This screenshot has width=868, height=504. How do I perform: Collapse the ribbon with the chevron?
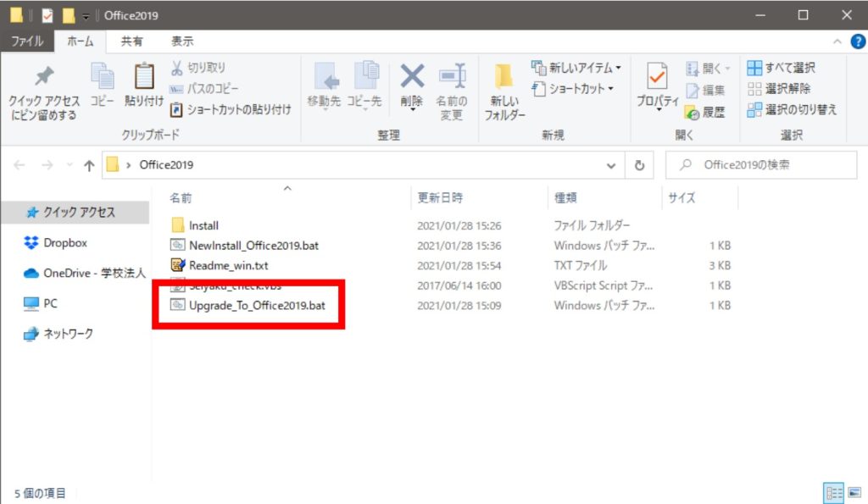point(837,42)
